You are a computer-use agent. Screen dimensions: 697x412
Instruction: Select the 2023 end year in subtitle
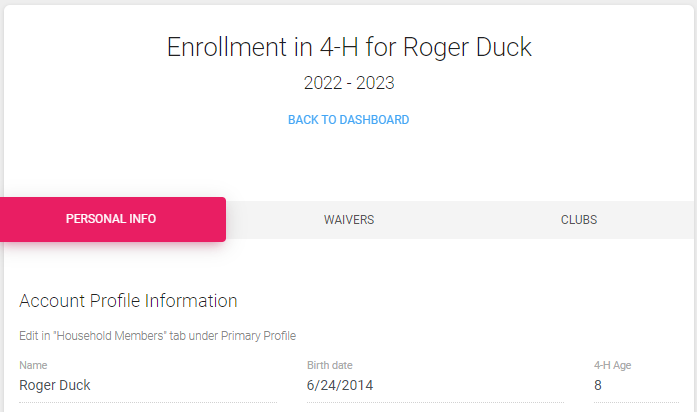point(375,83)
